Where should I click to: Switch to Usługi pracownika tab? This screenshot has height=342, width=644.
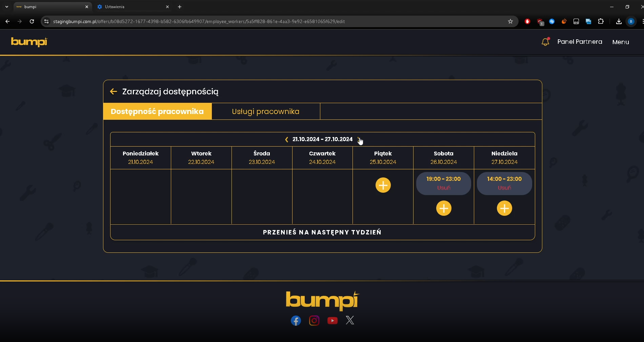coord(266,111)
